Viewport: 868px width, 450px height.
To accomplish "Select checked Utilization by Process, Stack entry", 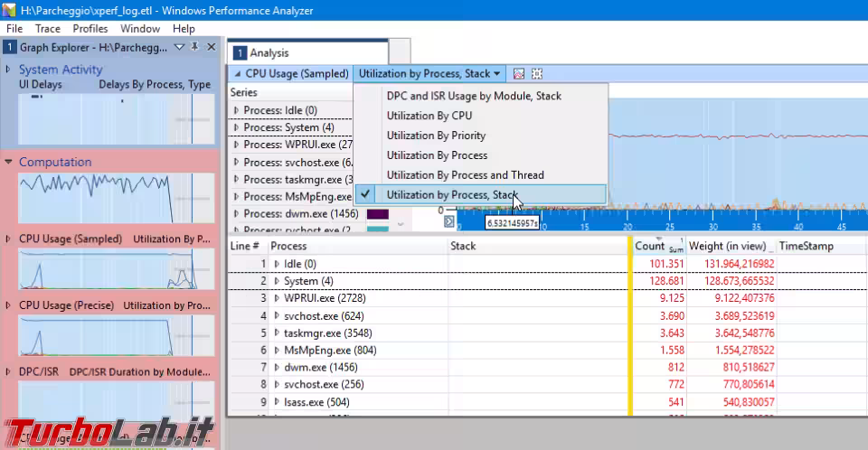I will click(480, 195).
